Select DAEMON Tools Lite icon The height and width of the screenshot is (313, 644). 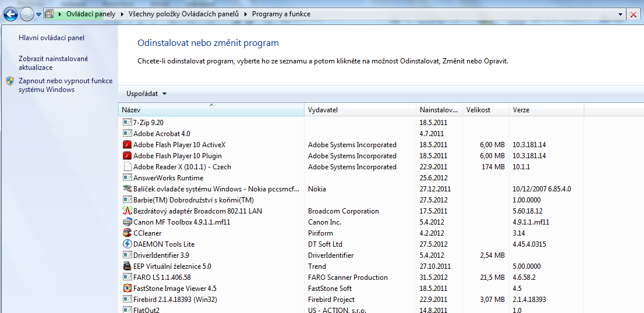point(128,244)
